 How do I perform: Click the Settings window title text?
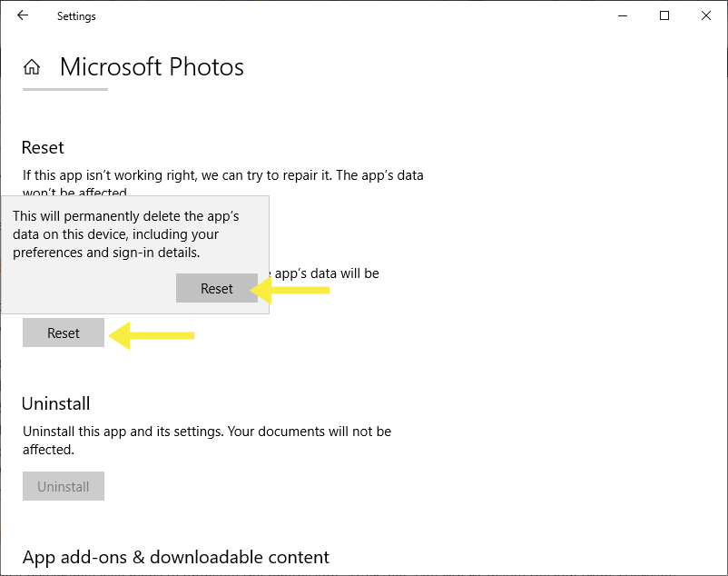(x=76, y=16)
